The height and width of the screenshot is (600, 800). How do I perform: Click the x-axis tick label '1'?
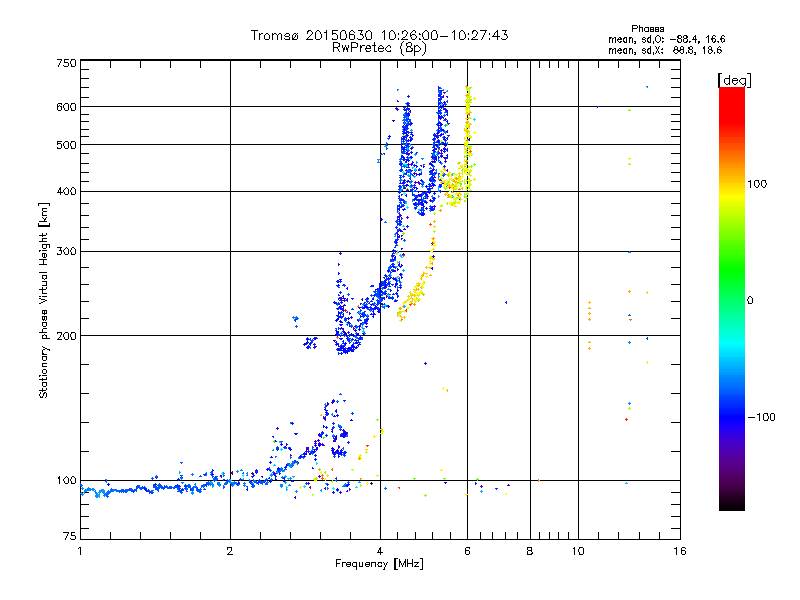pos(80,551)
